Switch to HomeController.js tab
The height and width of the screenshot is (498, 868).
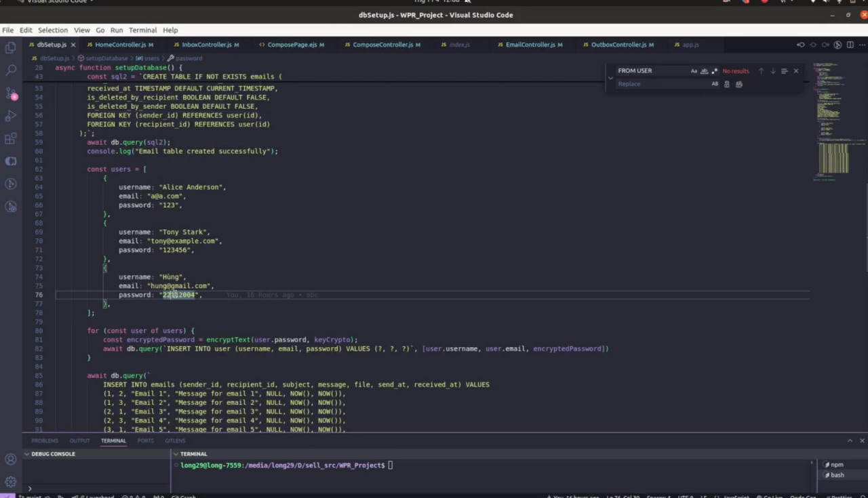coord(120,45)
